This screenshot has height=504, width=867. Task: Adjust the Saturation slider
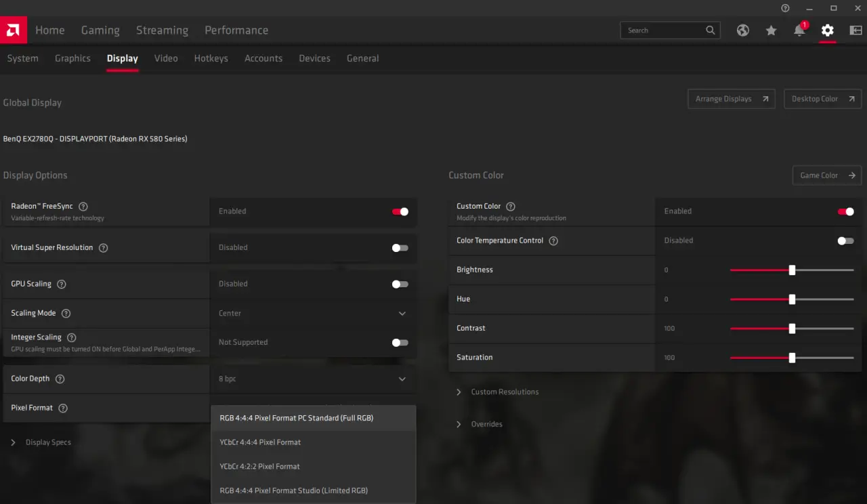coord(792,358)
